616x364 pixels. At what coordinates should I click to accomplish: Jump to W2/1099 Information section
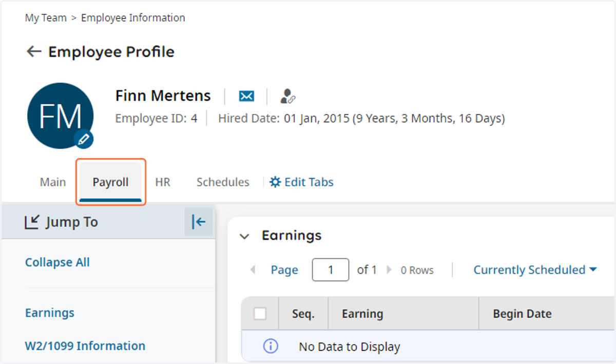[85, 346]
